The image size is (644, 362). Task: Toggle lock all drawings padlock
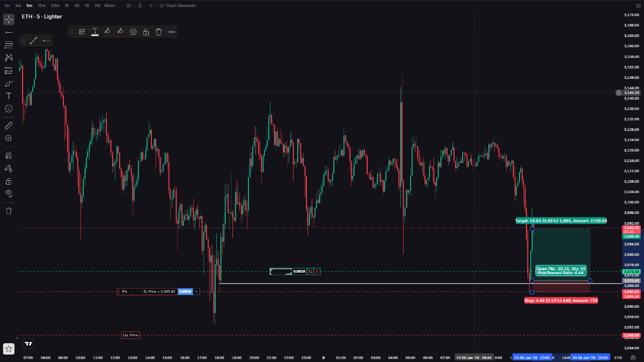point(9,181)
